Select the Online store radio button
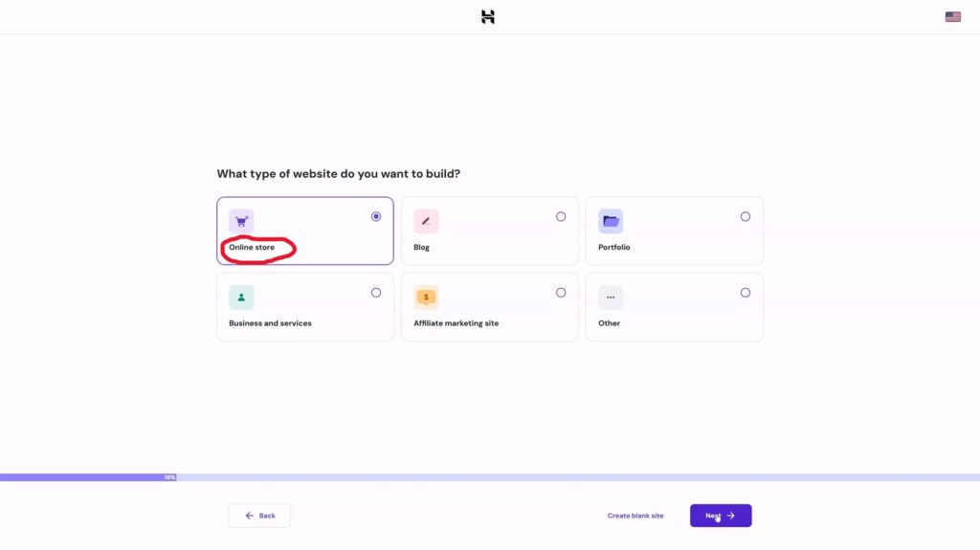This screenshot has height=550, width=980. 376,217
